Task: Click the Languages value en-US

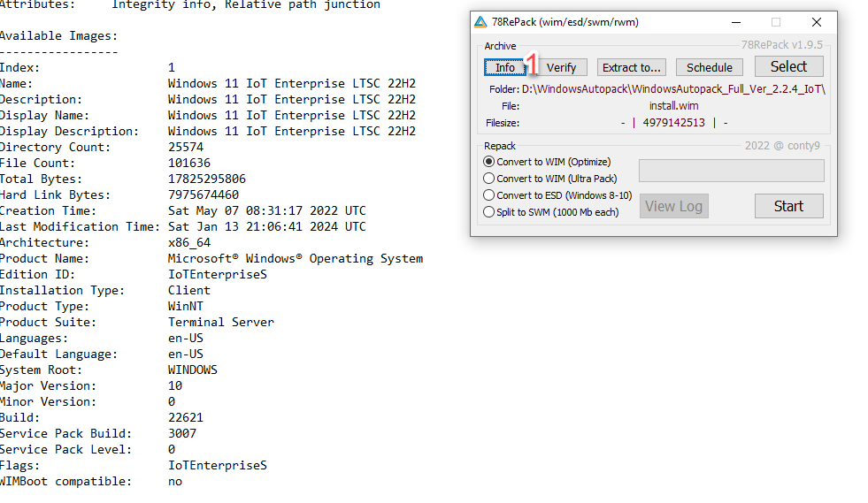Action: pos(186,338)
